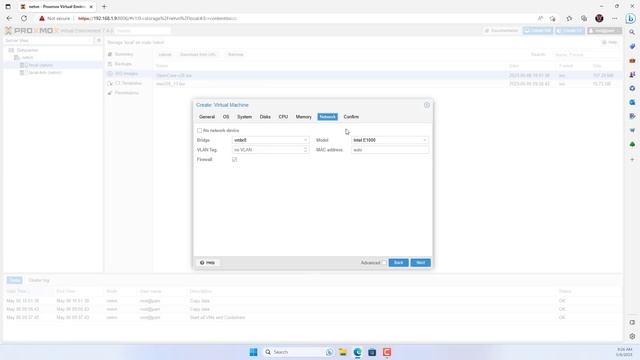Click the Edge icon in the taskbar
The width and height of the screenshot is (640, 360).
(358, 352)
